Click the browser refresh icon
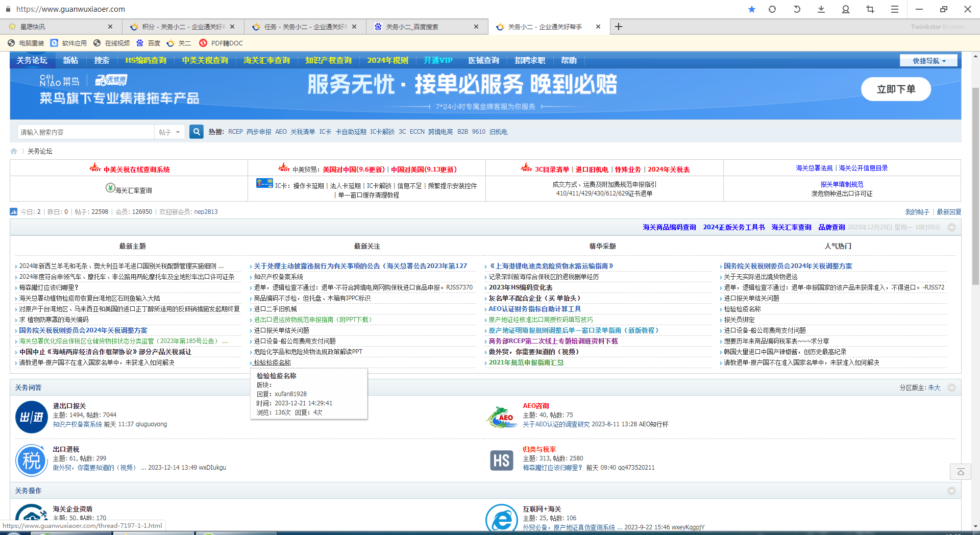 coord(772,9)
